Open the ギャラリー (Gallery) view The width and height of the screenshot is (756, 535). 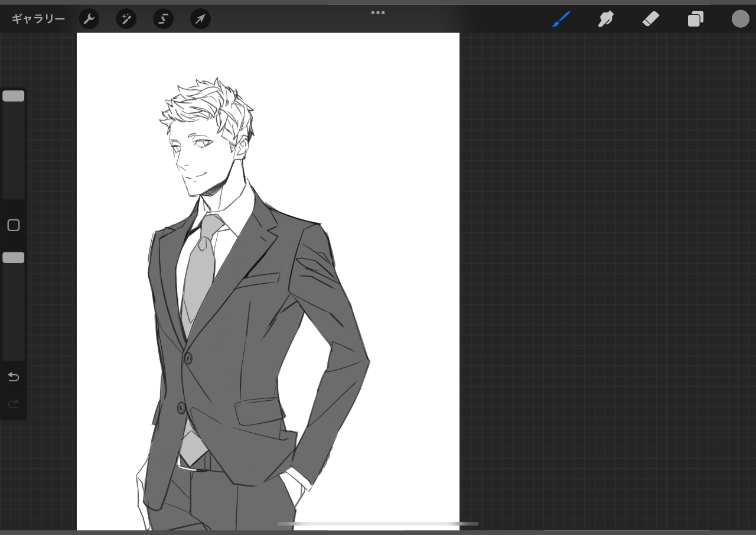(38, 19)
